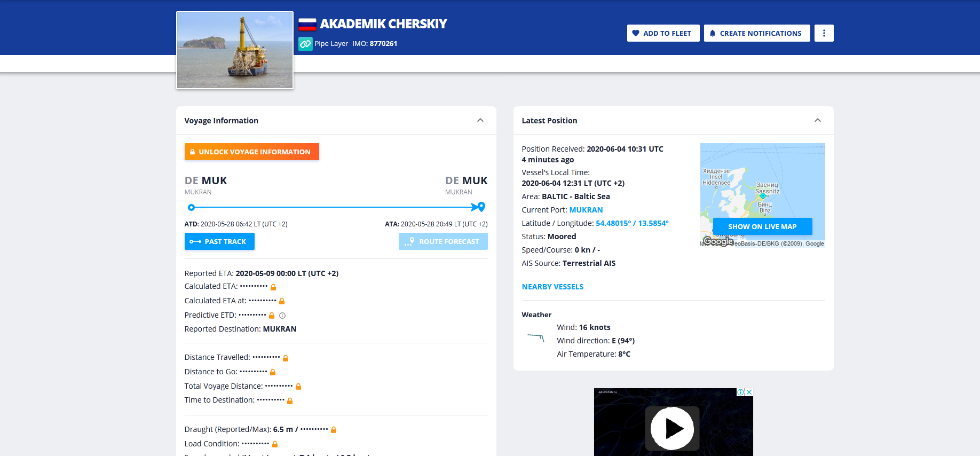The height and width of the screenshot is (456, 980).
Task: Open the Nearby Vessels link
Action: tap(552, 287)
